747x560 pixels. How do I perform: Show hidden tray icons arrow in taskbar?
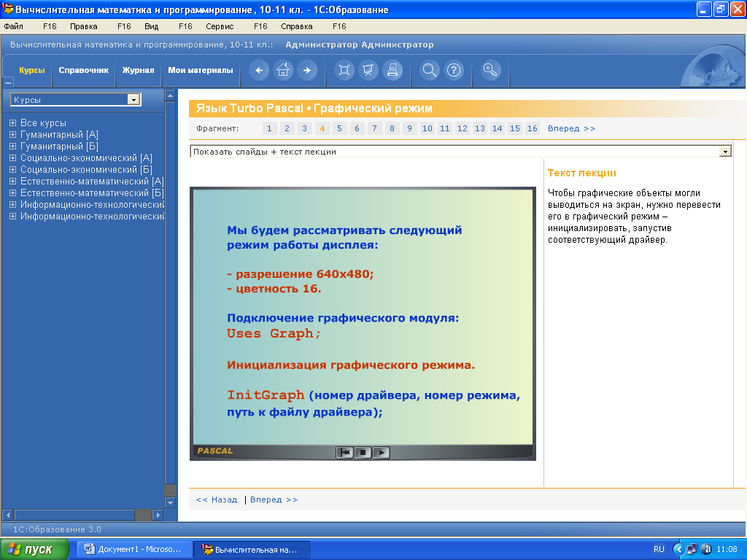pos(678,549)
